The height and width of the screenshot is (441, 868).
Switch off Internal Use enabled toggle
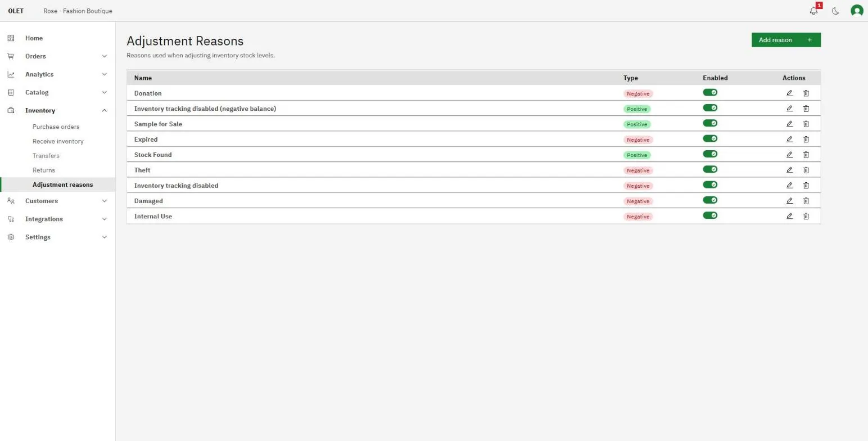710,215
